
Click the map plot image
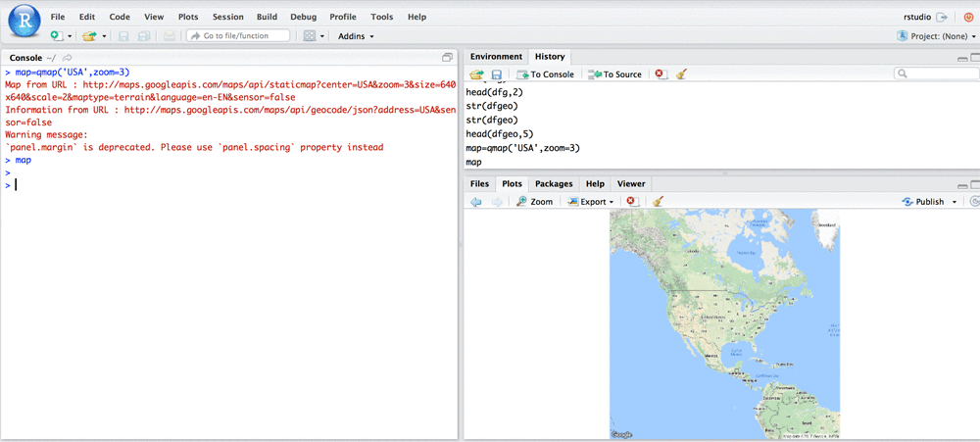click(724, 323)
